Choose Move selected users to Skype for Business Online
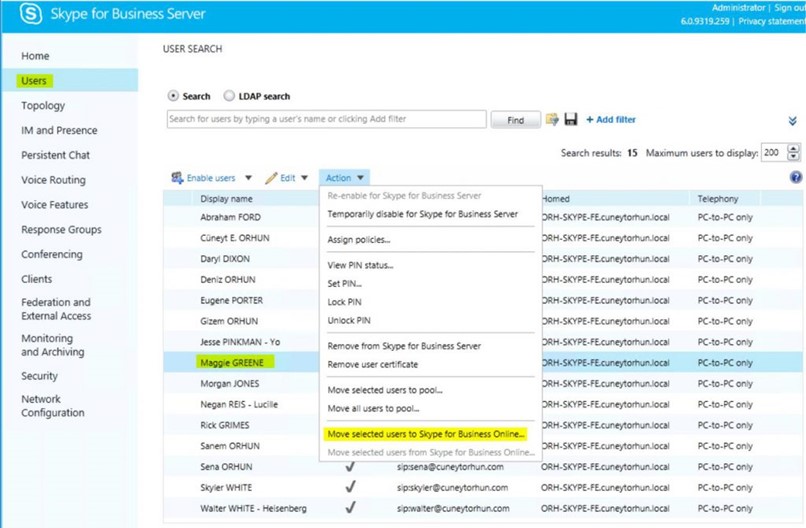 [426, 434]
